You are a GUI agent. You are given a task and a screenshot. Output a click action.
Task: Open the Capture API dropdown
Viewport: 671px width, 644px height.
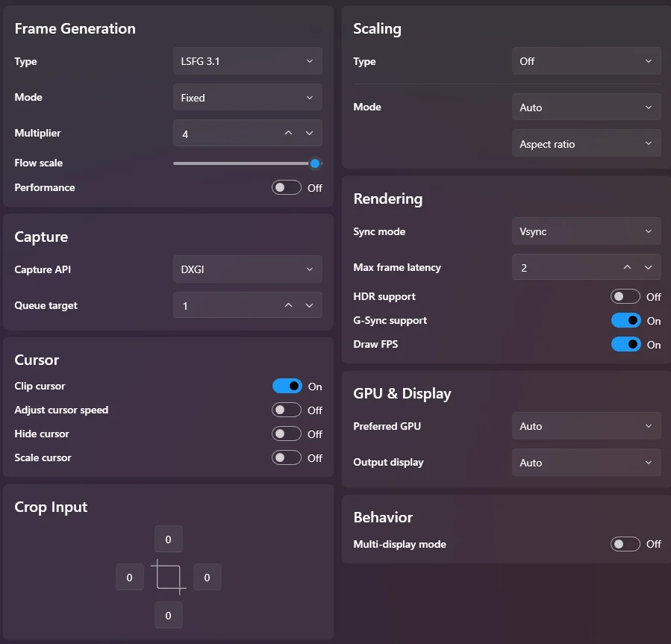247,269
